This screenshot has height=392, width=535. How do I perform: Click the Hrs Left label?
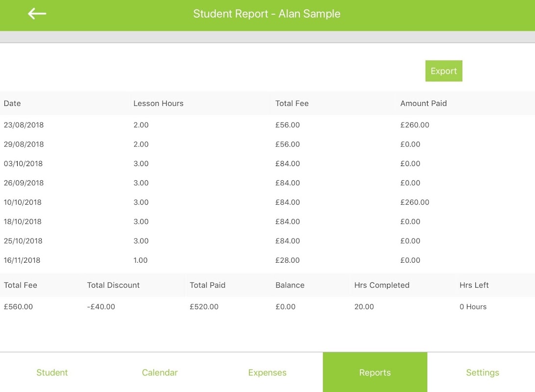point(474,285)
